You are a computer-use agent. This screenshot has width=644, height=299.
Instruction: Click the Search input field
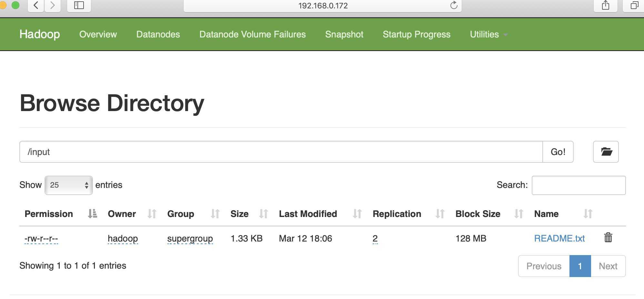pyautogui.click(x=578, y=185)
